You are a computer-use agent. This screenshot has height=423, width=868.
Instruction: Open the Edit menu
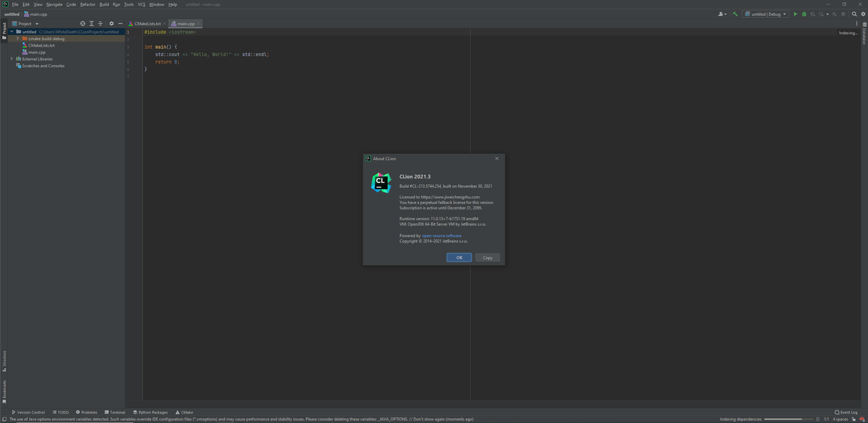point(26,4)
